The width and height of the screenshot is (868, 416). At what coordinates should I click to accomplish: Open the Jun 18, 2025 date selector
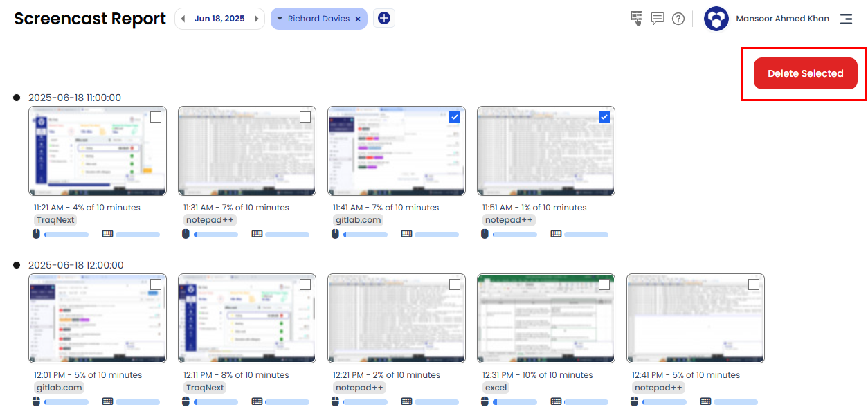point(219,18)
